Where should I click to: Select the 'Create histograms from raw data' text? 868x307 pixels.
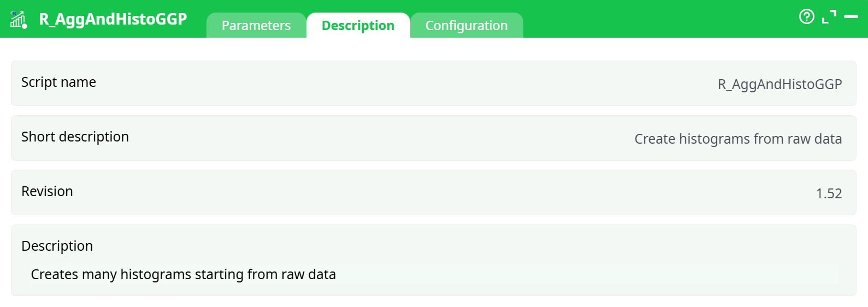737,139
